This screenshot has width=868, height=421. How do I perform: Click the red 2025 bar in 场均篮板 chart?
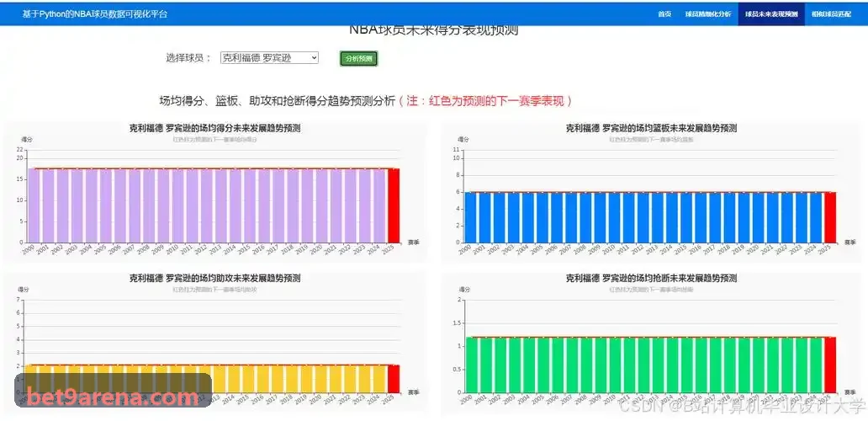pyautogui.click(x=830, y=217)
